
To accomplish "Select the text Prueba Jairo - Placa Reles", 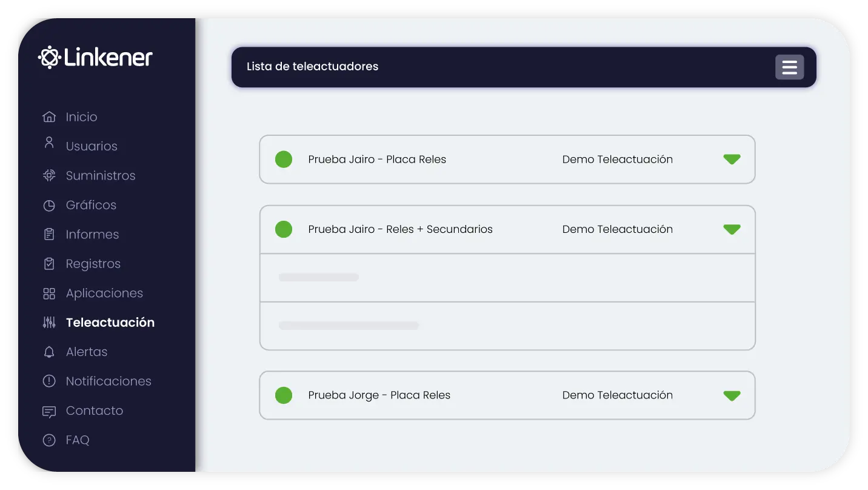I will [377, 159].
